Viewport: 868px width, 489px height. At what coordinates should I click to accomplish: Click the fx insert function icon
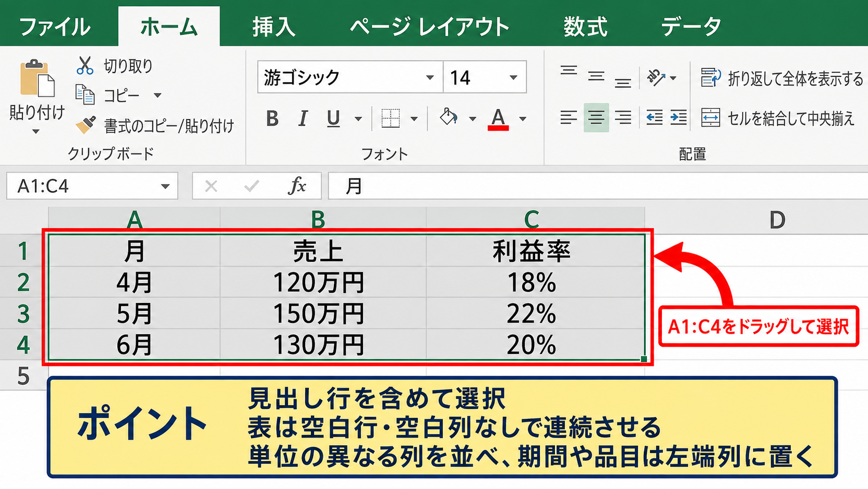(x=297, y=186)
